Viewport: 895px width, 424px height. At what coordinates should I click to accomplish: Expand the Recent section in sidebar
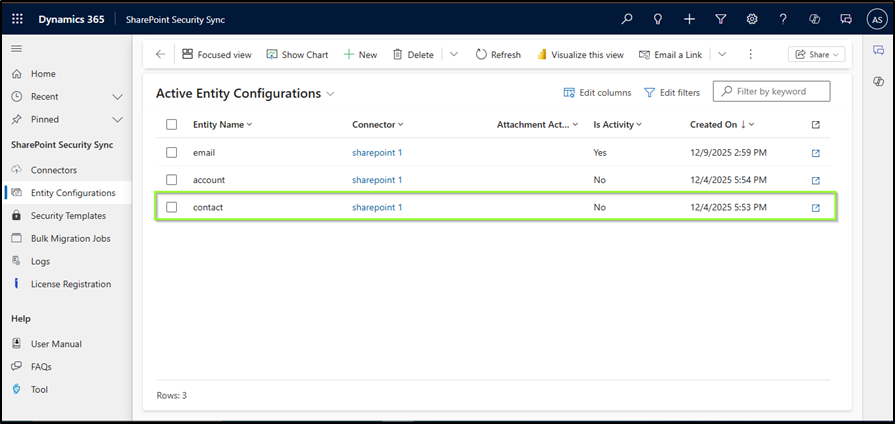pos(117,96)
